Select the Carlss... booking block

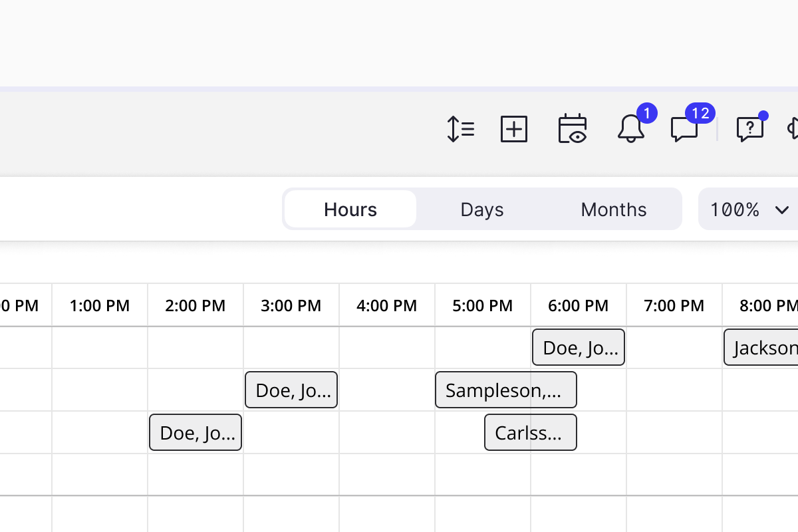[530, 432]
